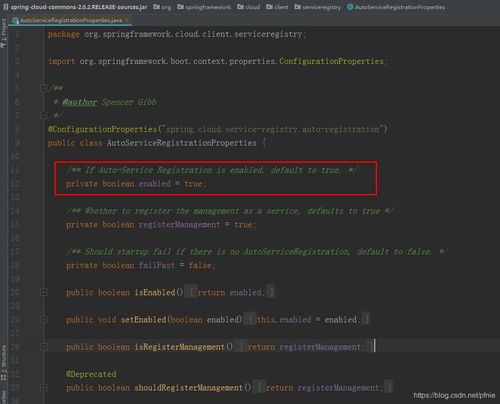Close the AutoServiceRegistrationProperties.java tab
The height and width of the screenshot is (404, 500).
(x=127, y=21)
